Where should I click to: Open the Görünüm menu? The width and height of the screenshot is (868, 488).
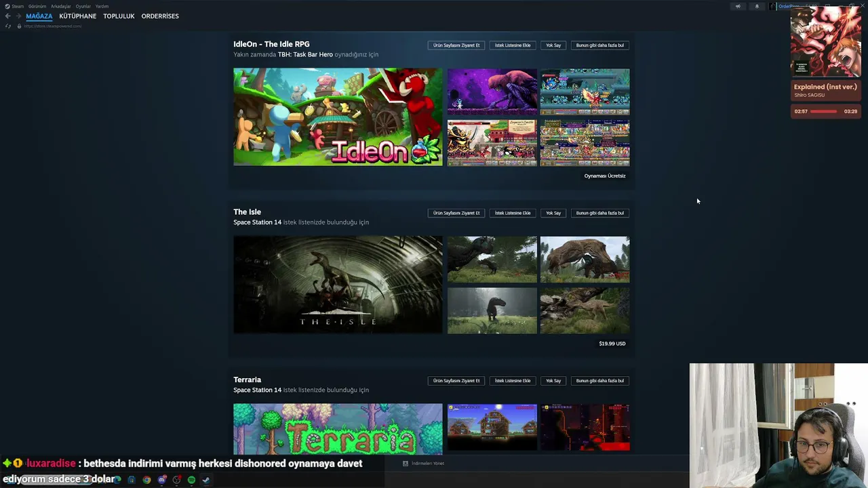click(x=37, y=7)
